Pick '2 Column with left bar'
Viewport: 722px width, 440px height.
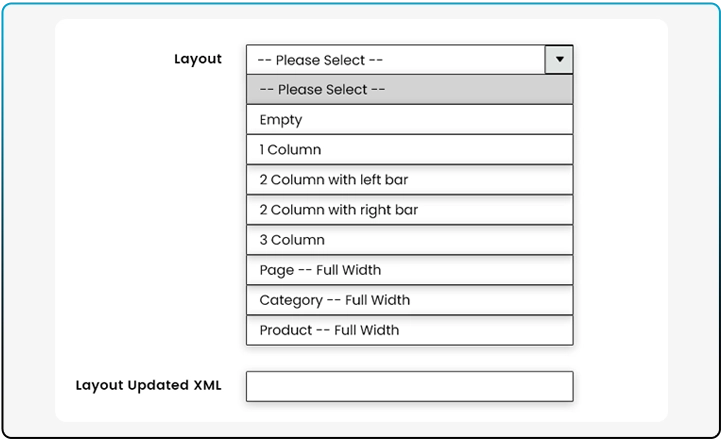tap(409, 180)
